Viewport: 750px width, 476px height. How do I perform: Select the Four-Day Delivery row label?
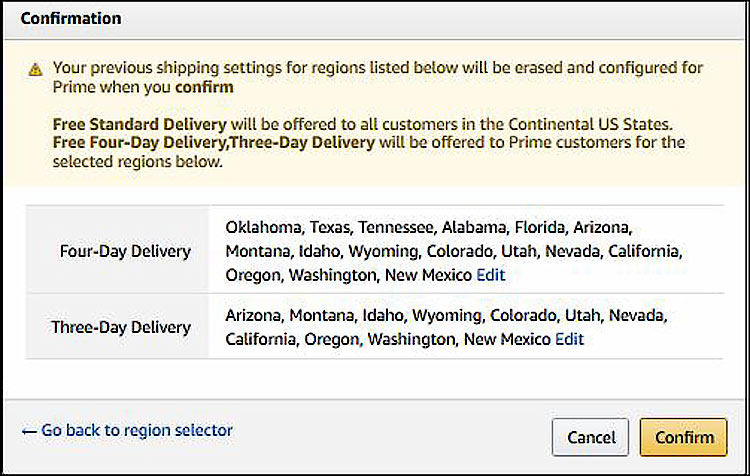coord(125,251)
